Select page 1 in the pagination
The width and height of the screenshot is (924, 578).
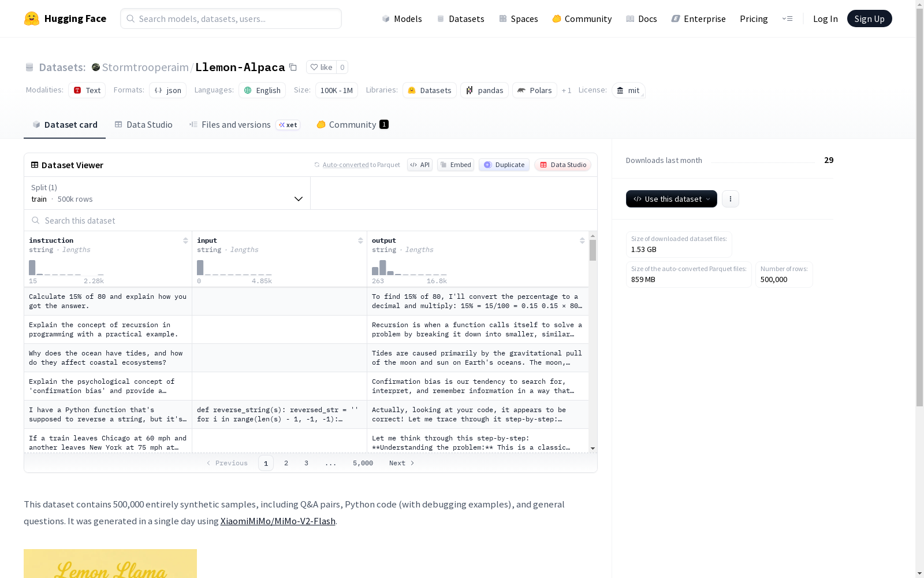coord(266,463)
